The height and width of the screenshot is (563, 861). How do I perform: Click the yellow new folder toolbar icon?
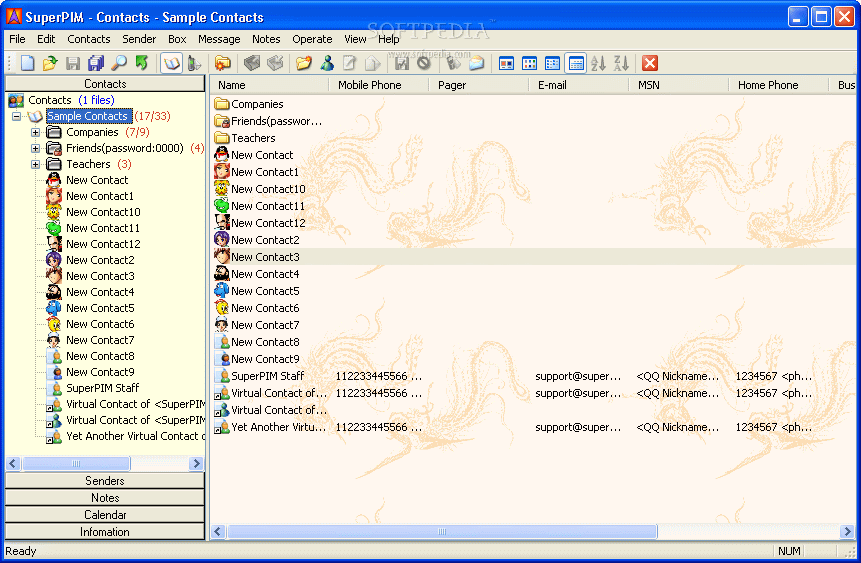tap(304, 63)
